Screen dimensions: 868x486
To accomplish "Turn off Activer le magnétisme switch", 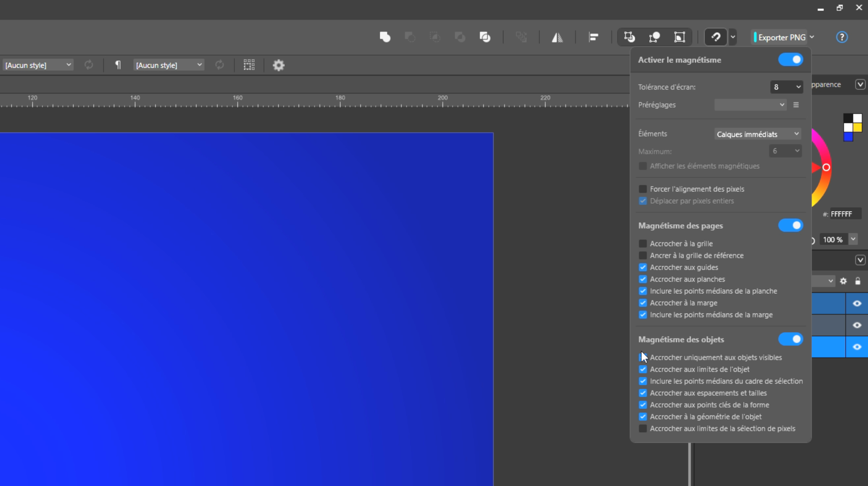I will click(790, 60).
